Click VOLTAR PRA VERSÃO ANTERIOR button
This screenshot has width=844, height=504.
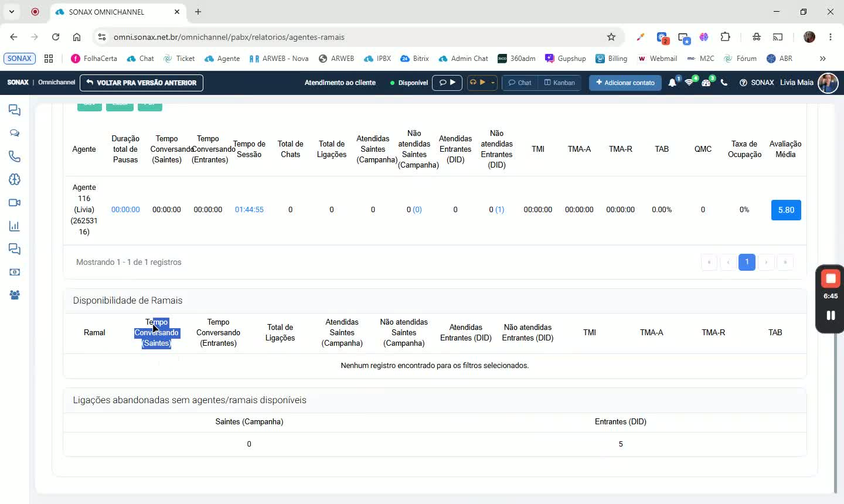point(142,83)
